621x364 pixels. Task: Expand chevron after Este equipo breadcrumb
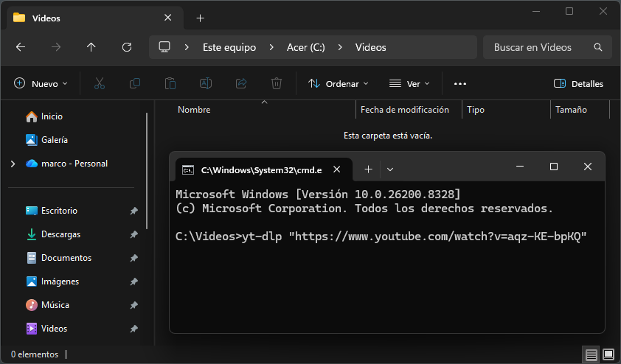(x=271, y=47)
